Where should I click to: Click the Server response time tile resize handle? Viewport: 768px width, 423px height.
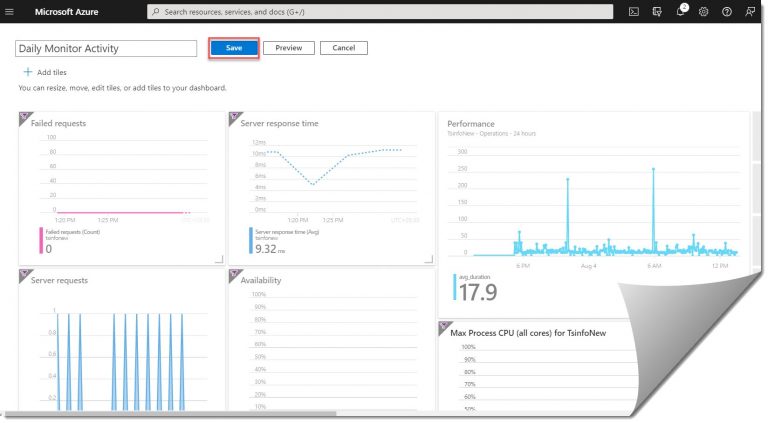(429, 259)
